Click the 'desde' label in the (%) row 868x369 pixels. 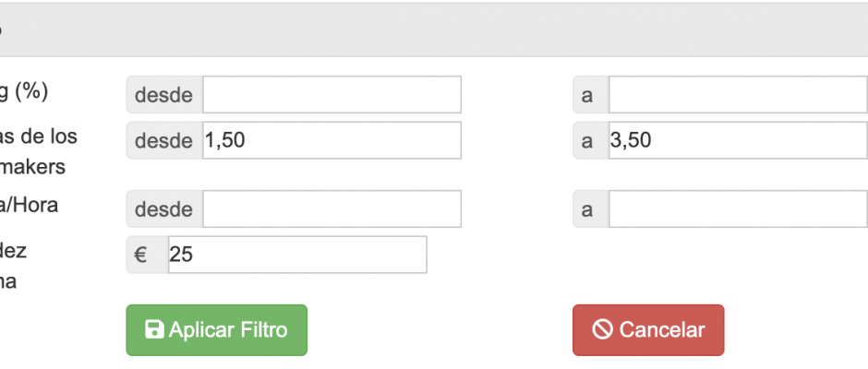coord(164,95)
